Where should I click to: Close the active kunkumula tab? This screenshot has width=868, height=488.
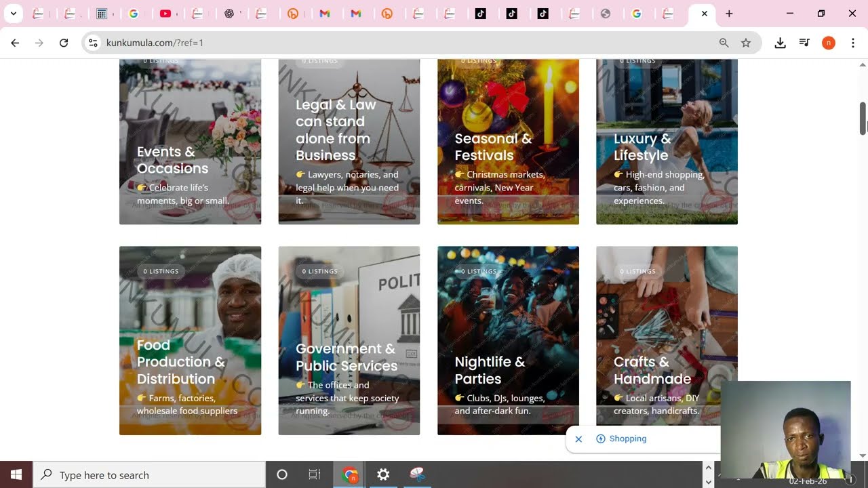[704, 14]
